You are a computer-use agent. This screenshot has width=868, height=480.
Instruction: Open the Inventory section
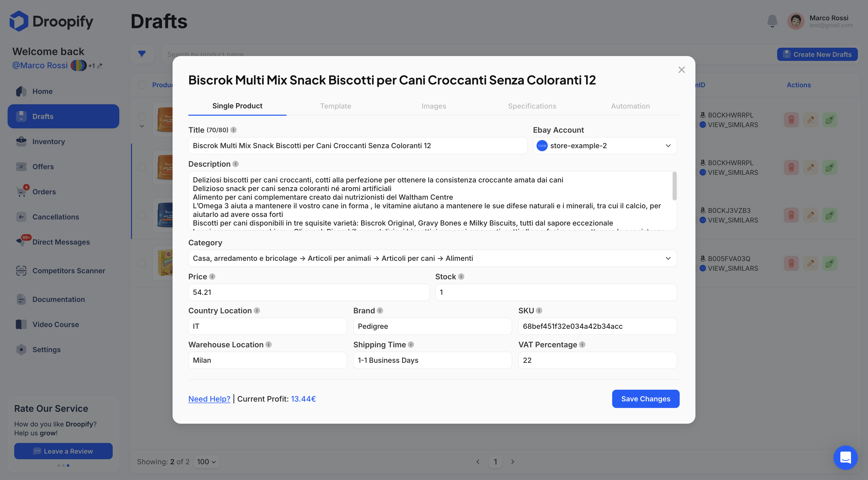pos(63,142)
